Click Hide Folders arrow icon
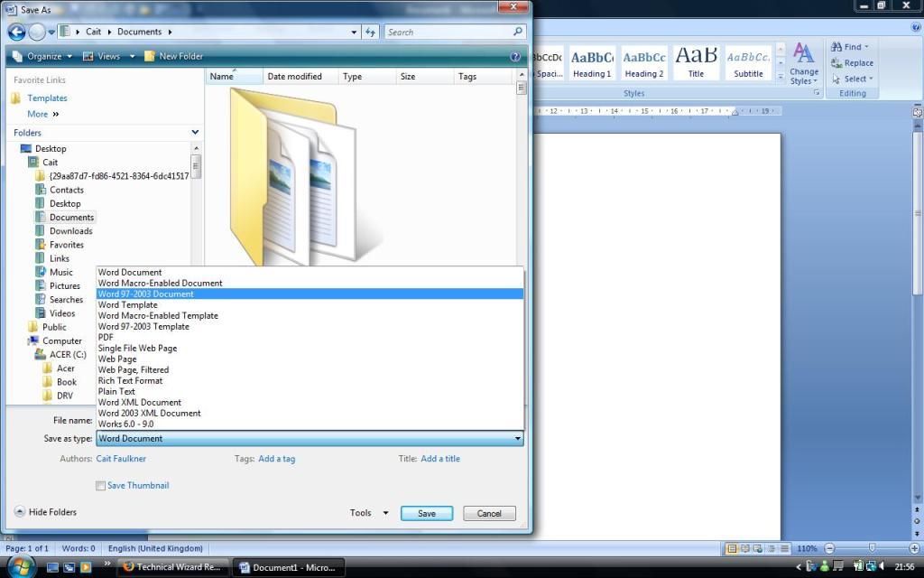The height and width of the screenshot is (578, 924). click(x=20, y=512)
